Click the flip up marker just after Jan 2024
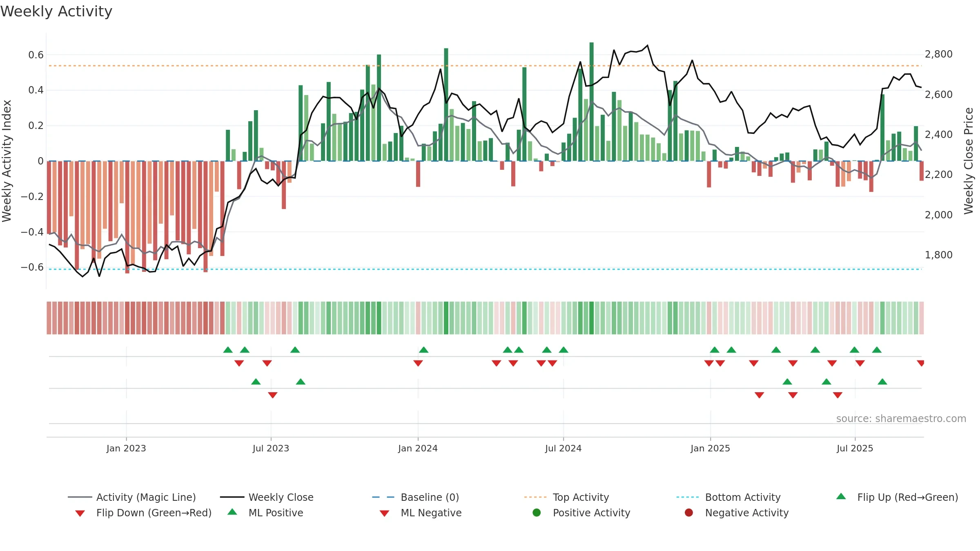The width and height of the screenshot is (980, 551). pyautogui.click(x=424, y=350)
